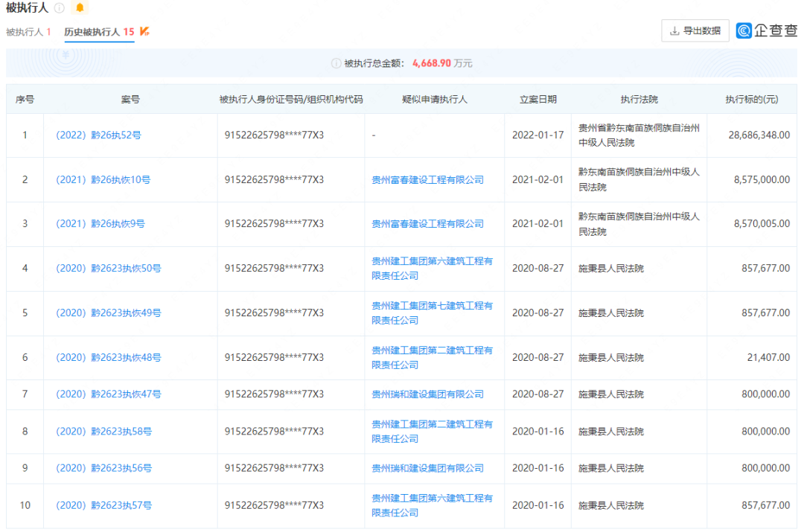Click the 立案日期 column header
The image size is (804, 532).
(x=537, y=99)
